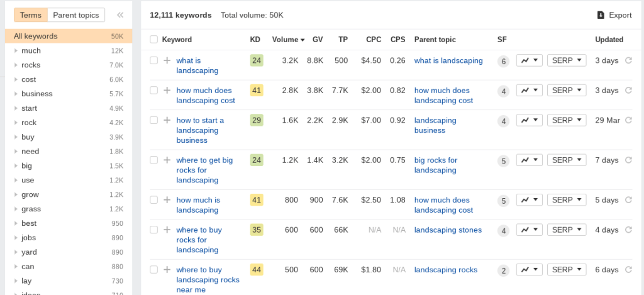Expand the 'grass' term group
The image size is (644, 295).
pyautogui.click(x=16, y=209)
